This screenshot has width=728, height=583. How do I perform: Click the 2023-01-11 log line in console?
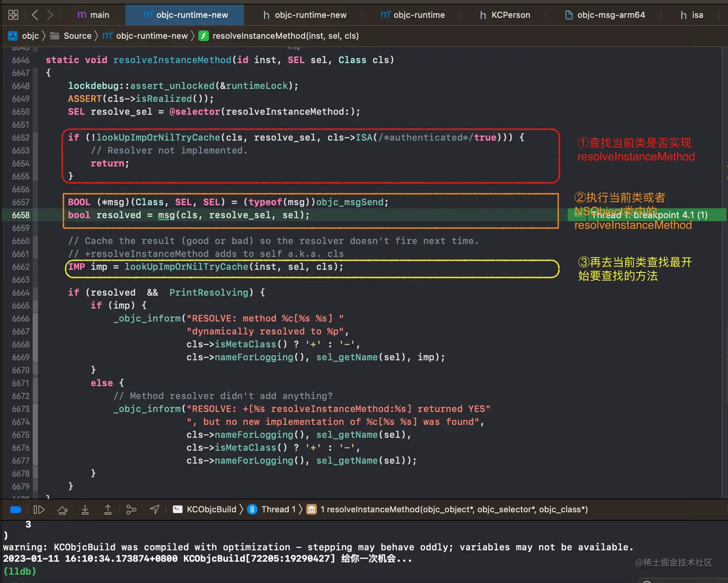click(x=208, y=559)
